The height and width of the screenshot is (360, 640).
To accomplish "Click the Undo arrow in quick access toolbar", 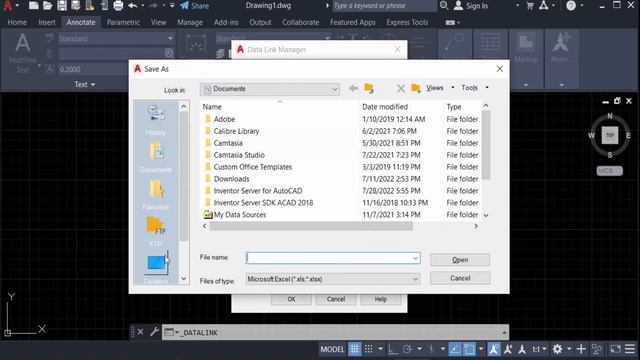I will click(132, 6).
